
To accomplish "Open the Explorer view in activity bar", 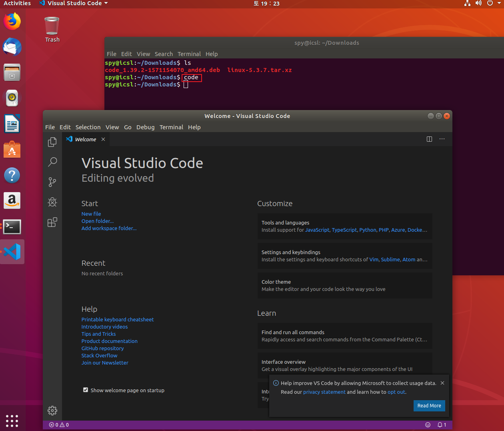I will pos(52,142).
